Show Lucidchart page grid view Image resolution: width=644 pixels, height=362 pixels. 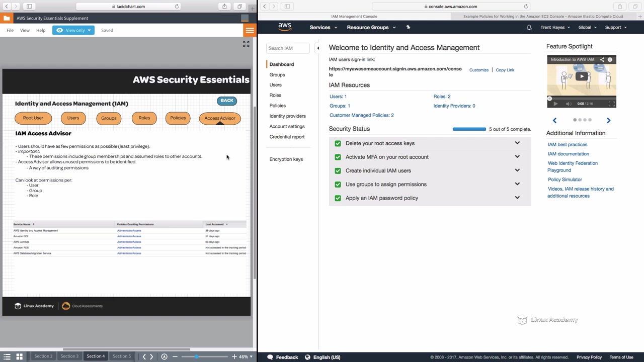click(x=19, y=356)
